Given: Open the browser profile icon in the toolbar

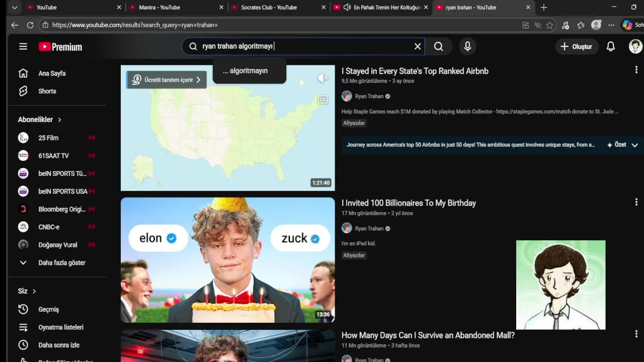Looking at the screenshot, I should 596,25.
